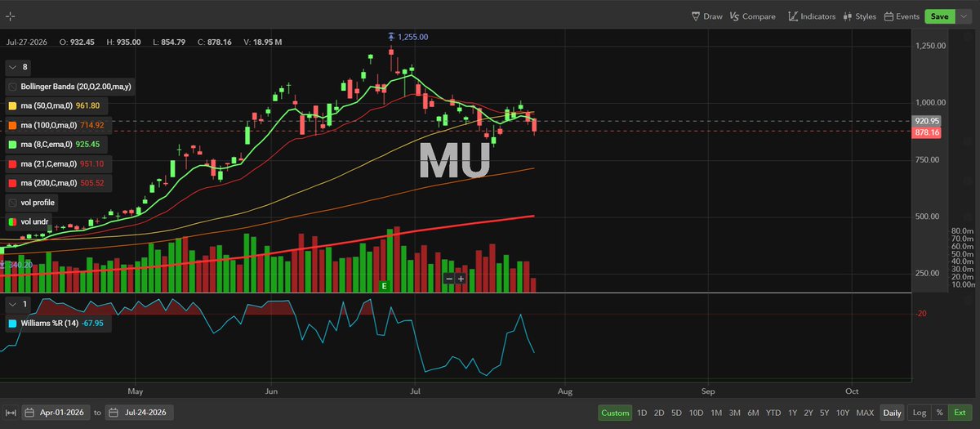The height and width of the screenshot is (429, 980).
Task: Click the date range arrows icon
Action: click(x=11, y=413)
